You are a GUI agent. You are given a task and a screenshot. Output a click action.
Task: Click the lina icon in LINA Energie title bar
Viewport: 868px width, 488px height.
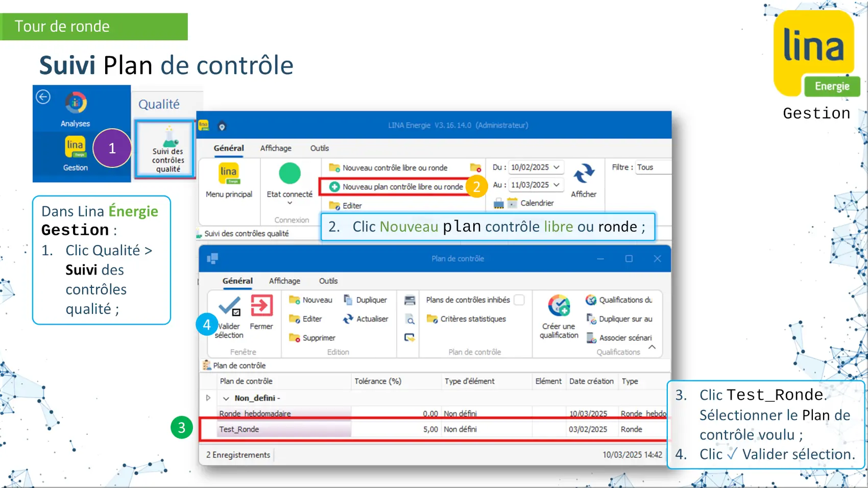click(x=204, y=125)
